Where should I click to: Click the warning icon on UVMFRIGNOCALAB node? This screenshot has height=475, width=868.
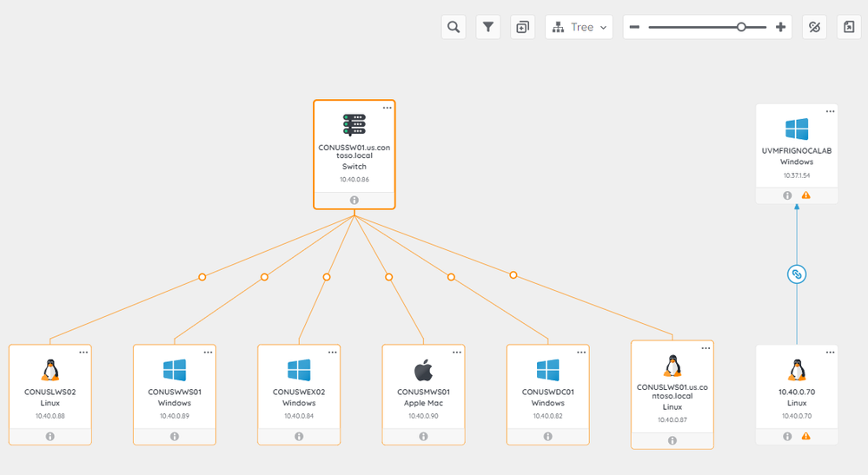point(806,195)
